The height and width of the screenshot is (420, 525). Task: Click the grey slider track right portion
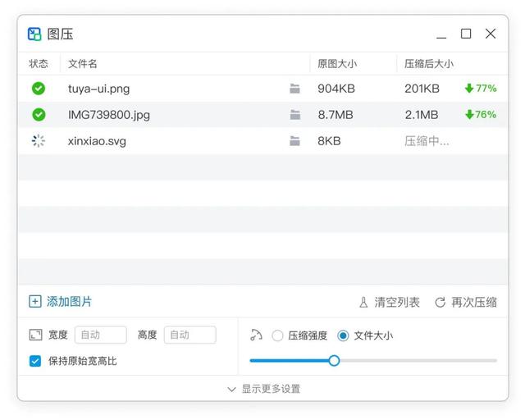pos(418,361)
